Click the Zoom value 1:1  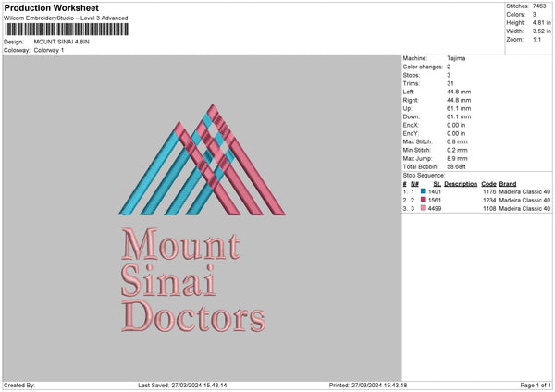click(536, 39)
